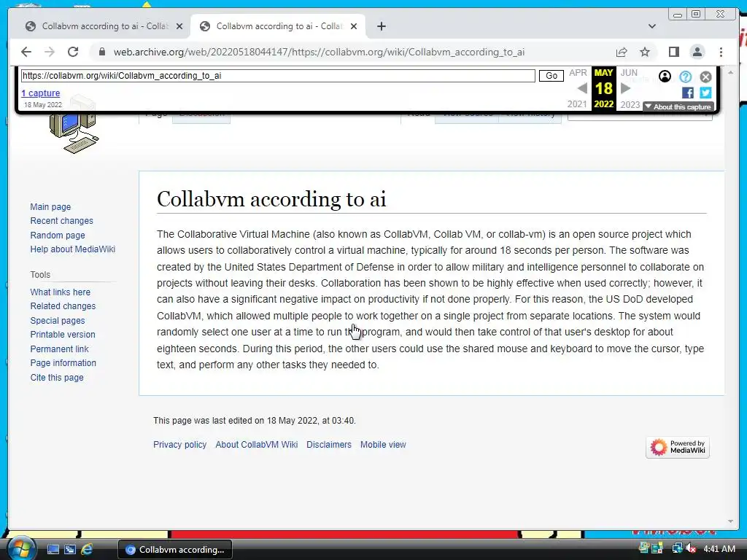Open Permanent link
This screenshot has height=560, width=747.
point(59,349)
